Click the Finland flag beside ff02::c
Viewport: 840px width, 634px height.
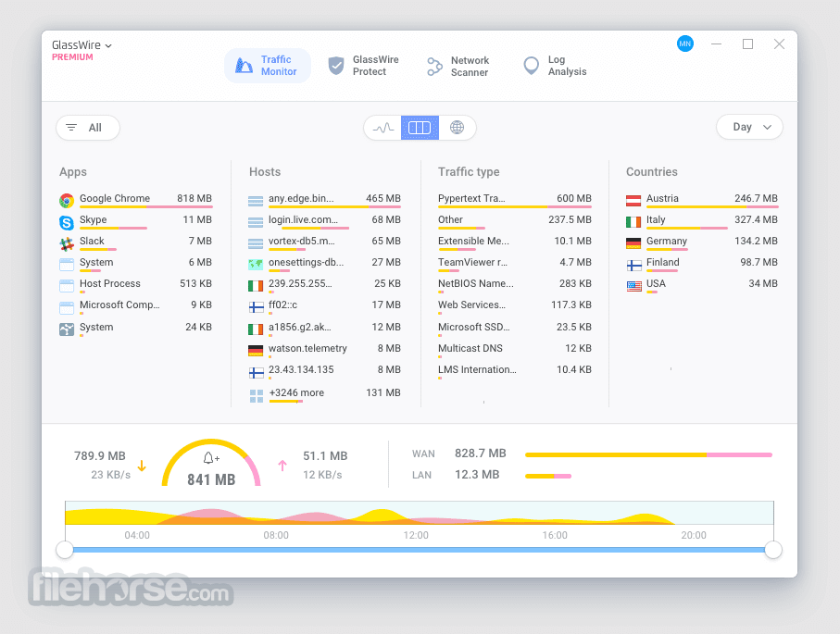pyautogui.click(x=256, y=307)
